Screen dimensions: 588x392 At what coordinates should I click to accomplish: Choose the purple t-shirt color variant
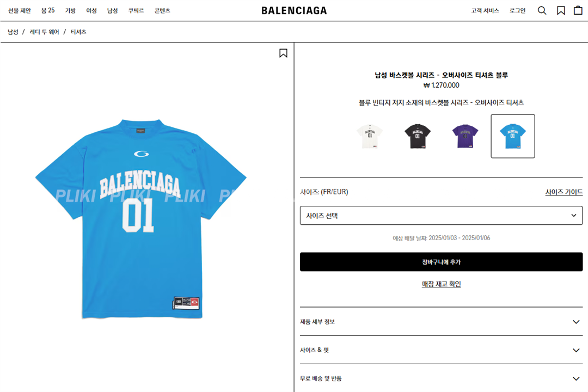[465, 136]
